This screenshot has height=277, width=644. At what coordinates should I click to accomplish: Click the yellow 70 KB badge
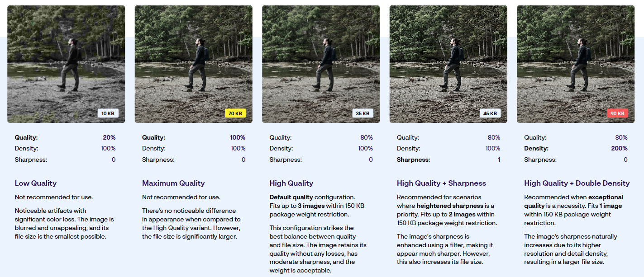click(235, 113)
